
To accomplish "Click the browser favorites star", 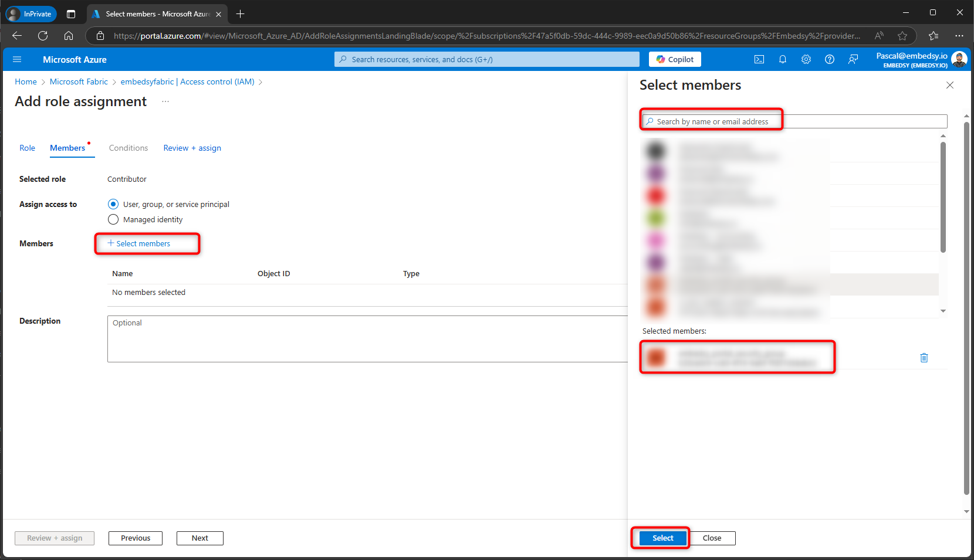I will click(x=902, y=35).
